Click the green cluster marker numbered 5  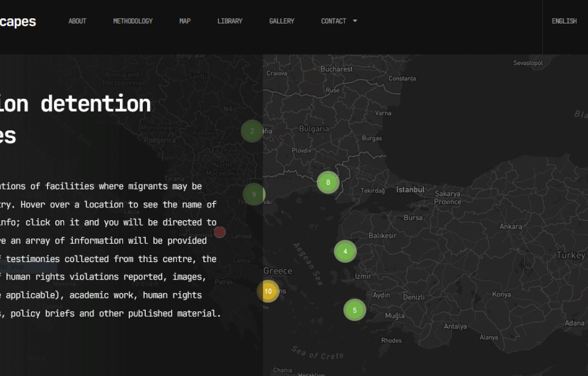coord(355,310)
